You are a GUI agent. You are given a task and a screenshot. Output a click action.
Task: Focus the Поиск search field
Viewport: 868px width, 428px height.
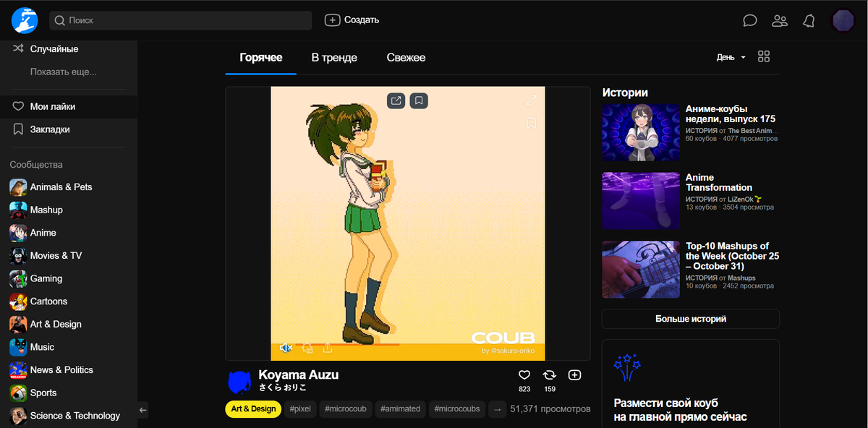181,20
